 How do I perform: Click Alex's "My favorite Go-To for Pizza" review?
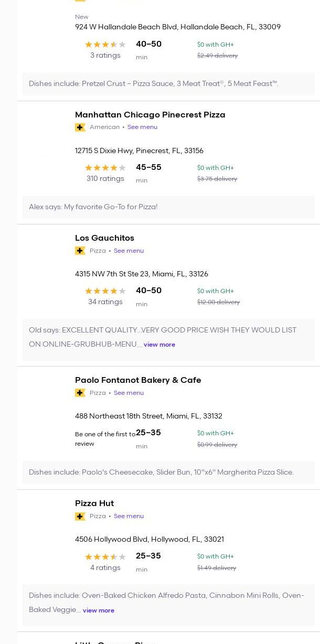click(93, 207)
